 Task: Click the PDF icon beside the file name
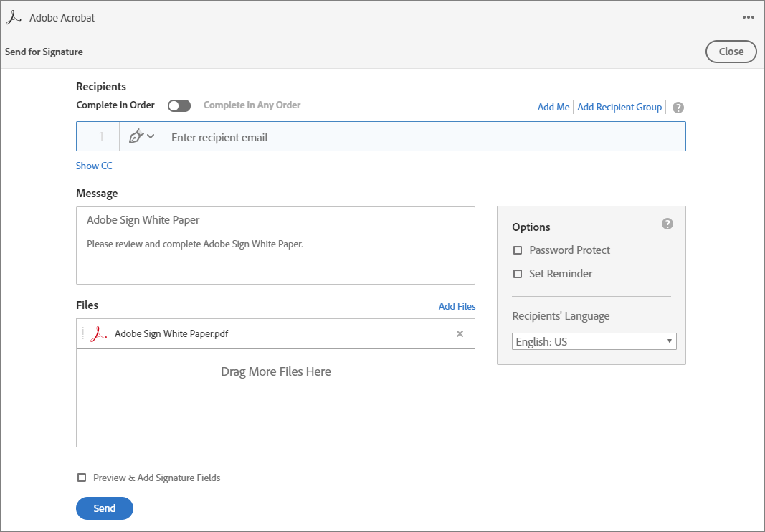99,333
